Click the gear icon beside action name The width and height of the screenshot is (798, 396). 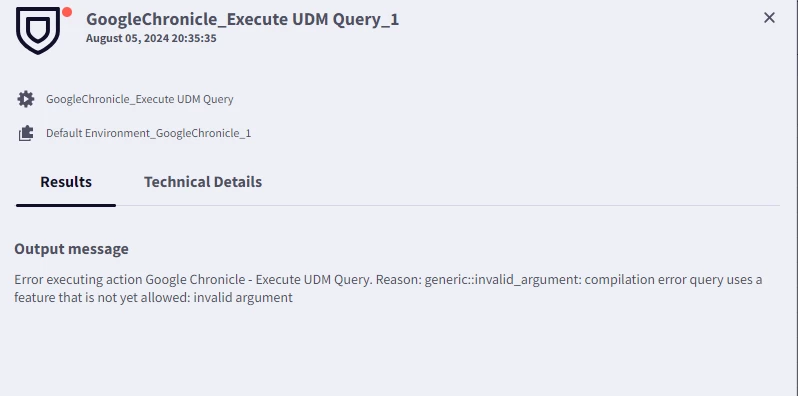pos(26,99)
